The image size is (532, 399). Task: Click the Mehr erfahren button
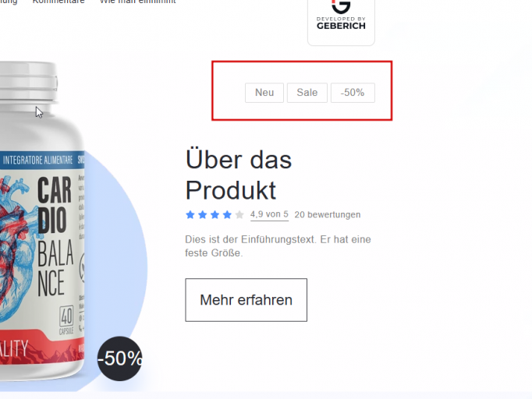[246, 300]
